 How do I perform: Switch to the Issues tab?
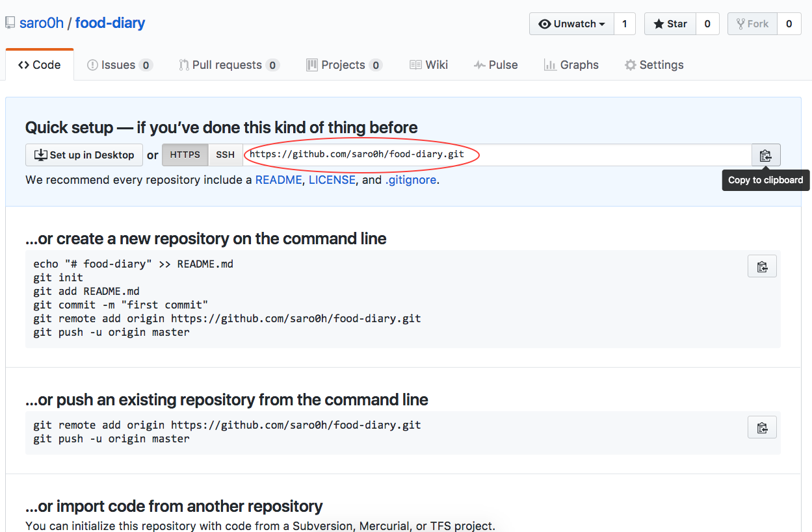(x=120, y=65)
